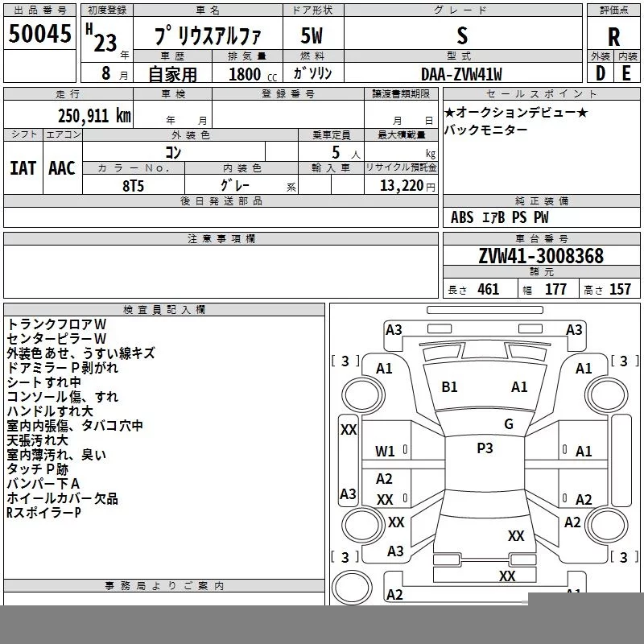Click the registration month value 8
This screenshot has height=644, width=644.
click(x=106, y=73)
